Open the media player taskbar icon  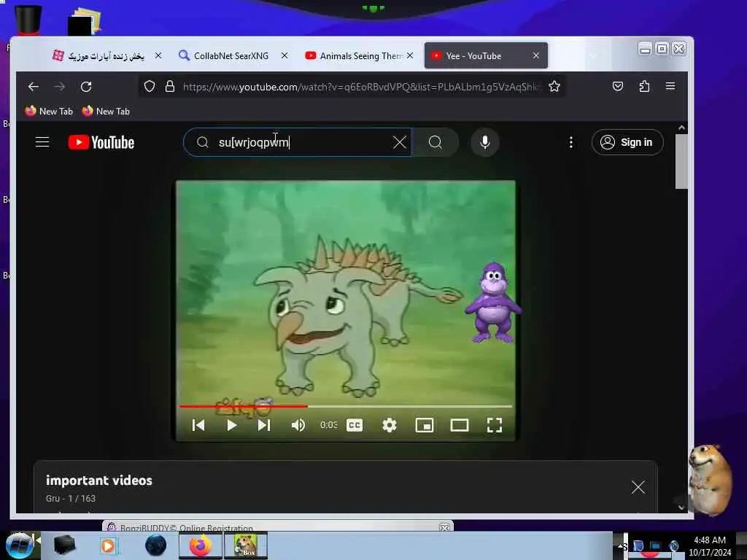coord(108,545)
